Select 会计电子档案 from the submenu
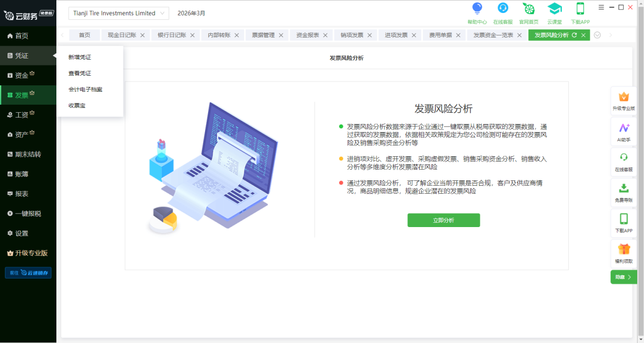This screenshot has height=343, width=644. coord(85,89)
